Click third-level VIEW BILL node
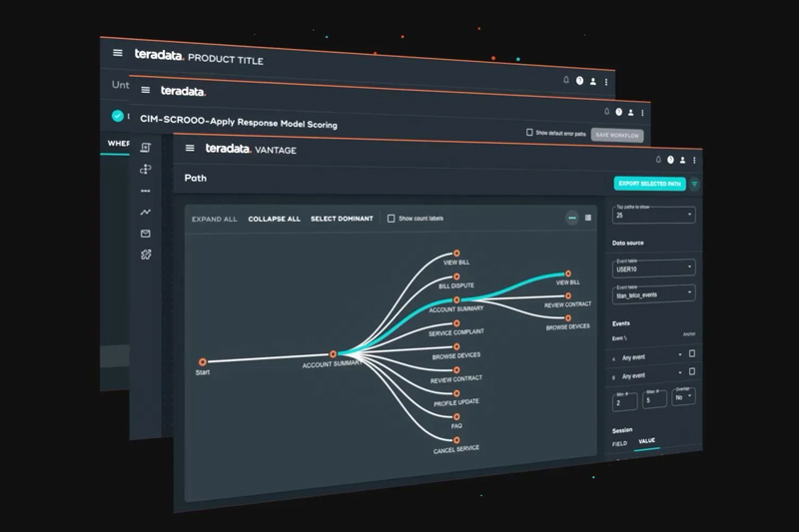Image resolution: width=799 pixels, height=532 pixels. click(x=568, y=273)
